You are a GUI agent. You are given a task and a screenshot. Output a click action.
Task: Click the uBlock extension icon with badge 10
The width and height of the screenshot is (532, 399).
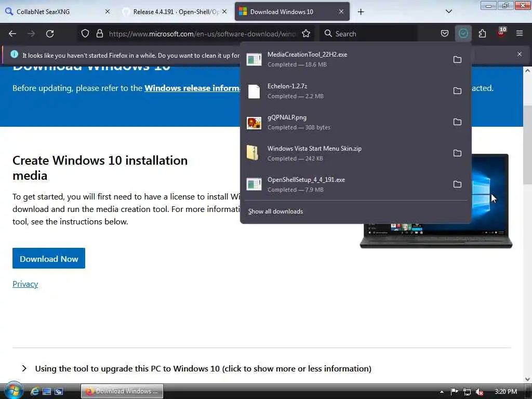pos(501,33)
